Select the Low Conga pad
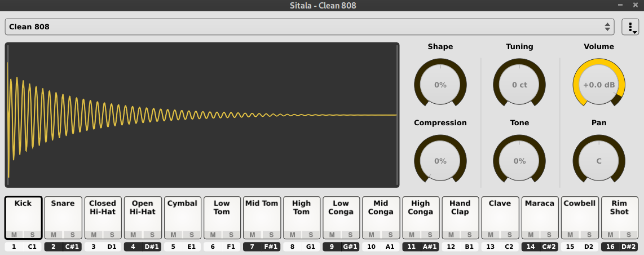Screen dimensions: 644x255 coord(341,213)
